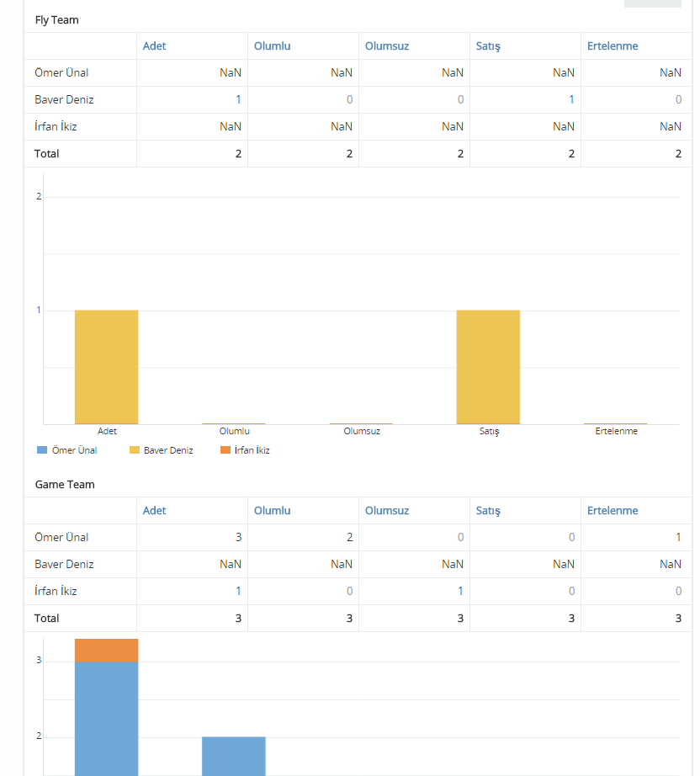This screenshot has height=776, width=700.
Task: Select blue Olumlu bar in Game Team chart
Action: coord(234,756)
